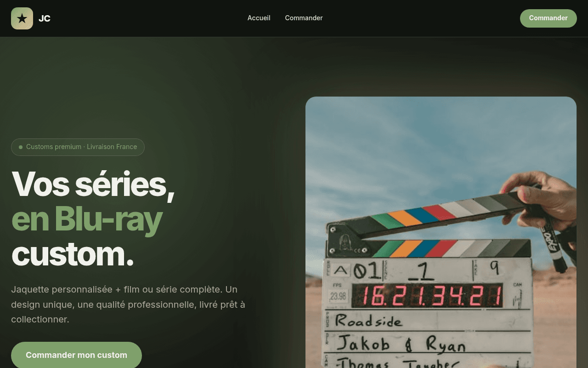Click the JC brand name
This screenshot has height=368, width=588.
point(45,18)
